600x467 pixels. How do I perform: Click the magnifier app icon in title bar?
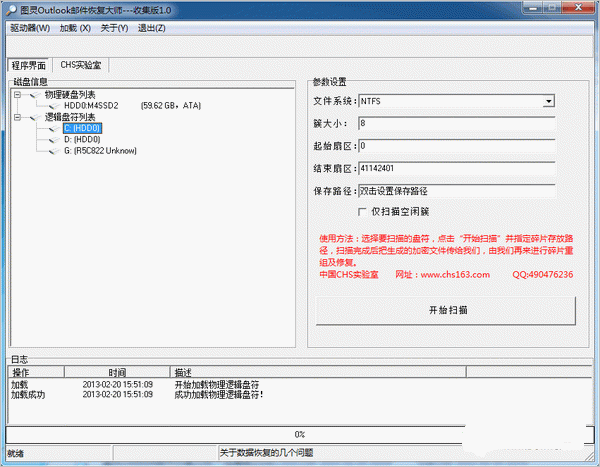tap(11, 10)
